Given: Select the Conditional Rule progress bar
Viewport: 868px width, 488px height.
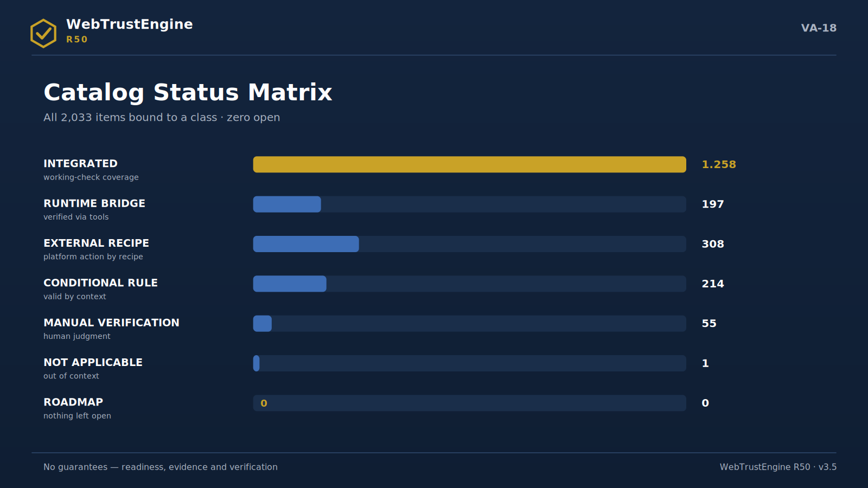Looking at the screenshot, I should 290,284.
